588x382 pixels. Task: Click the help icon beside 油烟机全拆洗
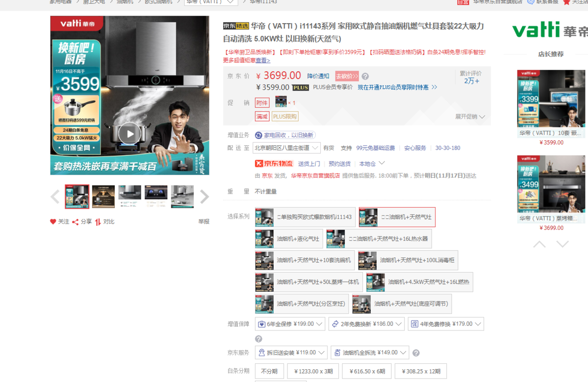tap(416, 353)
